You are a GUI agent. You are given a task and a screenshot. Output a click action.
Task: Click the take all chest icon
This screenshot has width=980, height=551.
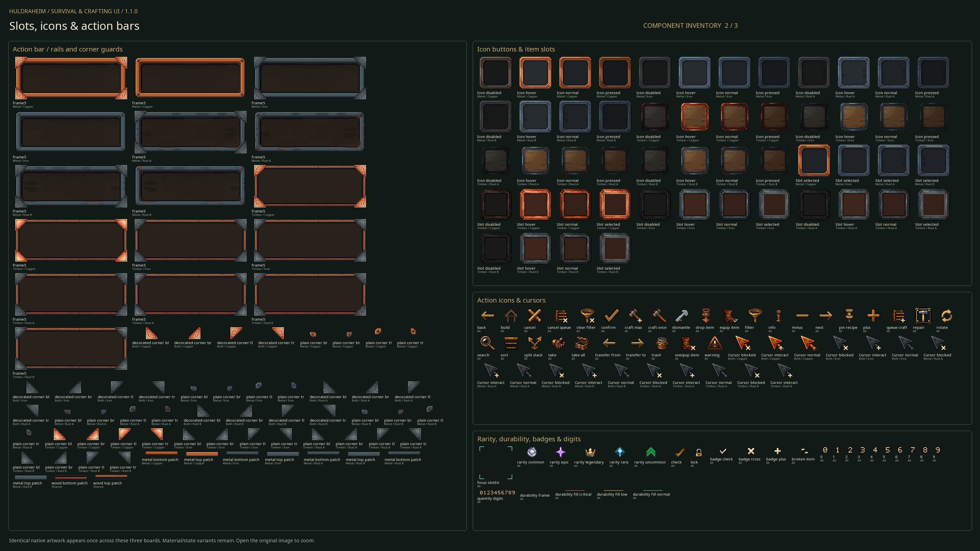582,343
